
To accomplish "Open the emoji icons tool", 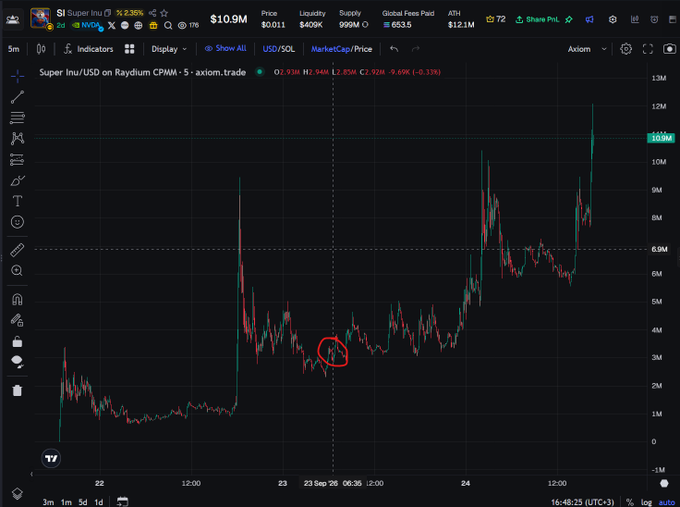I will (17, 222).
